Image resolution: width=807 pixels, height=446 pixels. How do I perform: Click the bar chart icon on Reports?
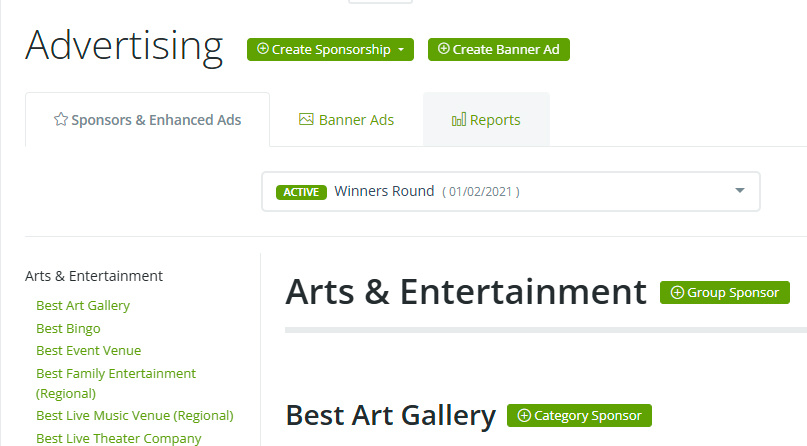tap(459, 120)
